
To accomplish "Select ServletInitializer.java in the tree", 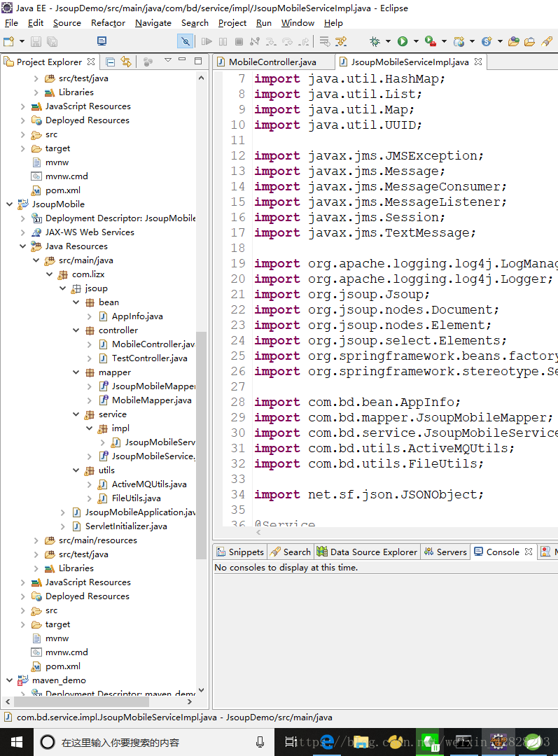I will (x=126, y=526).
